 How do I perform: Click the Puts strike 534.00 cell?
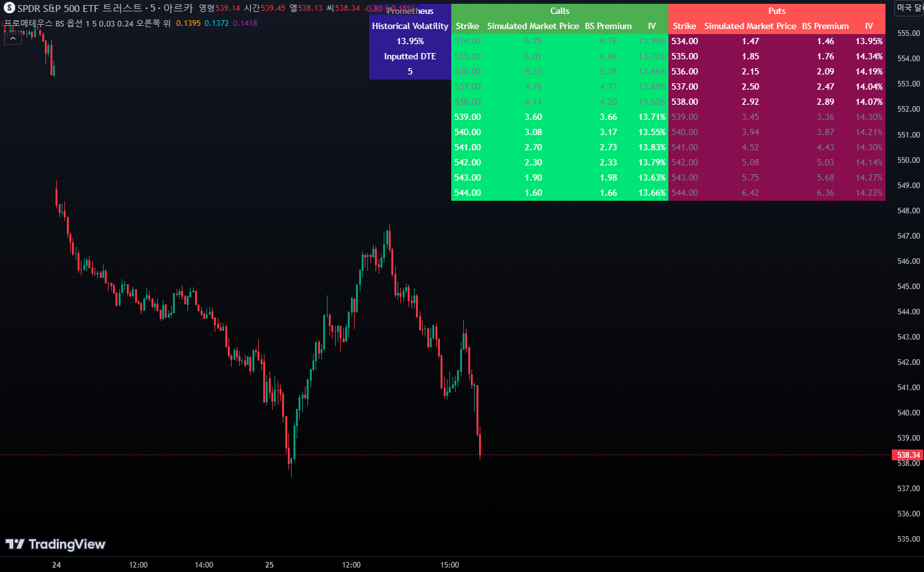coord(685,41)
